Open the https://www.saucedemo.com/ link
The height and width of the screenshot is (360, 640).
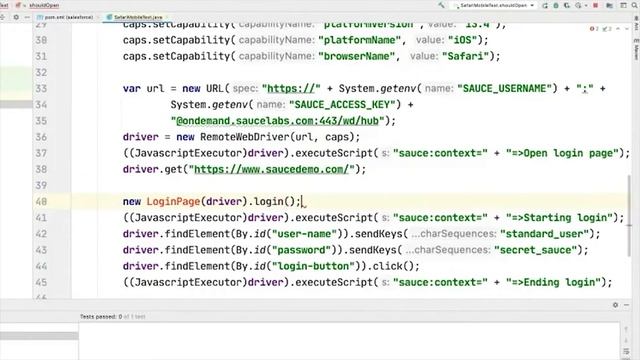pyautogui.click(x=271, y=169)
